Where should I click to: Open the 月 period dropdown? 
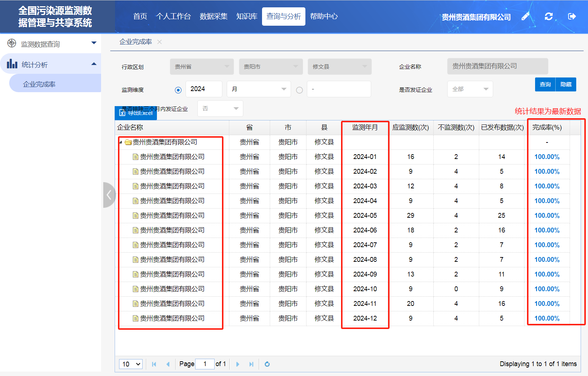[259, 89]
